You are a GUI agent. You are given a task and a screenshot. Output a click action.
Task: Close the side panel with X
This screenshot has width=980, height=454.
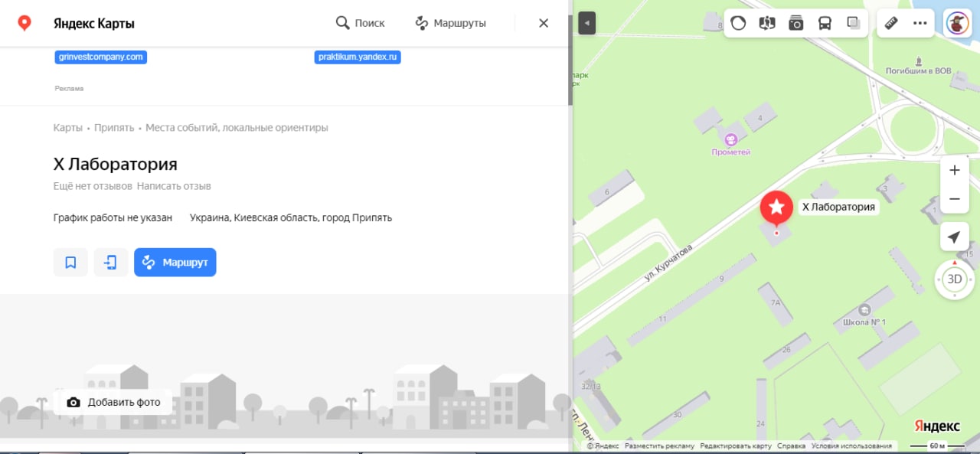[544, 23]
